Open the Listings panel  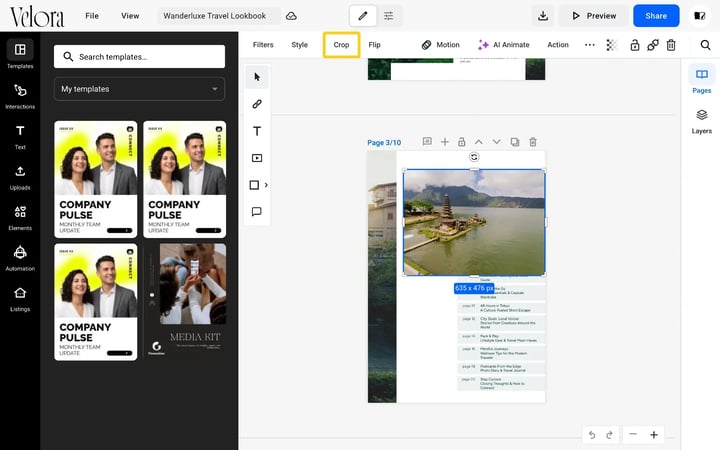(x=20, y=298)
